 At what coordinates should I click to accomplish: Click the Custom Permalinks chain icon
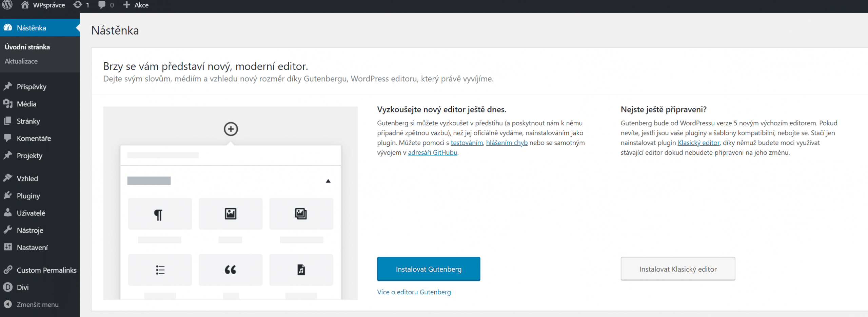(8, 270)
